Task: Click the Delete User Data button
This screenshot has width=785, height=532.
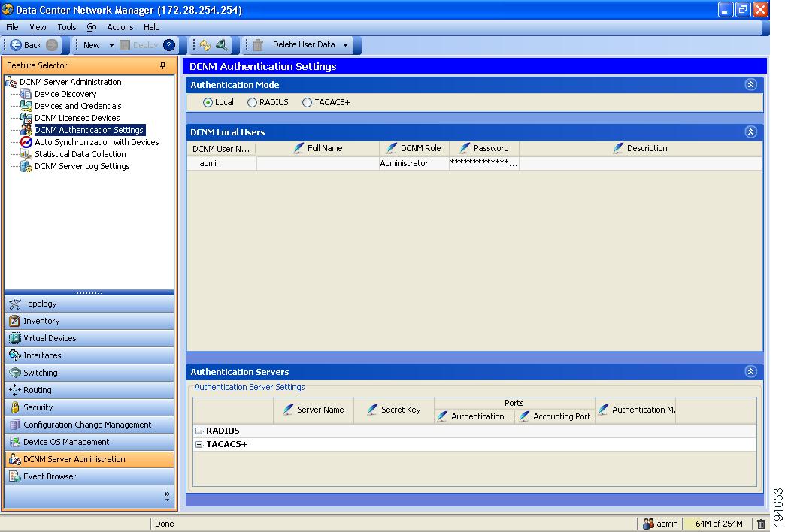Action: (304, 44)
